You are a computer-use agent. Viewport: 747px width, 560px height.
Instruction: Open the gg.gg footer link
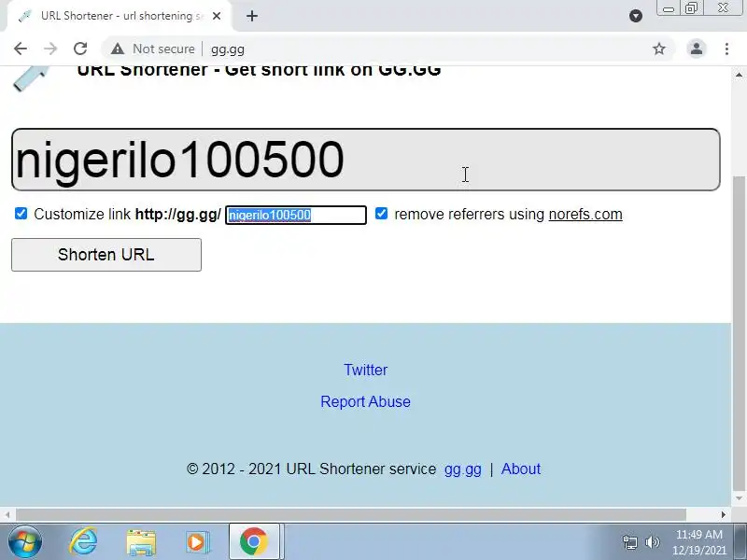coord(462,469)
